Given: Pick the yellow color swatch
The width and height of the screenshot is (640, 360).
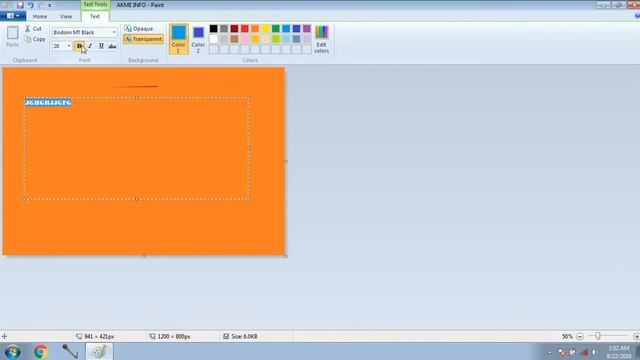Looking at the screenshot, I should (265, 29).
